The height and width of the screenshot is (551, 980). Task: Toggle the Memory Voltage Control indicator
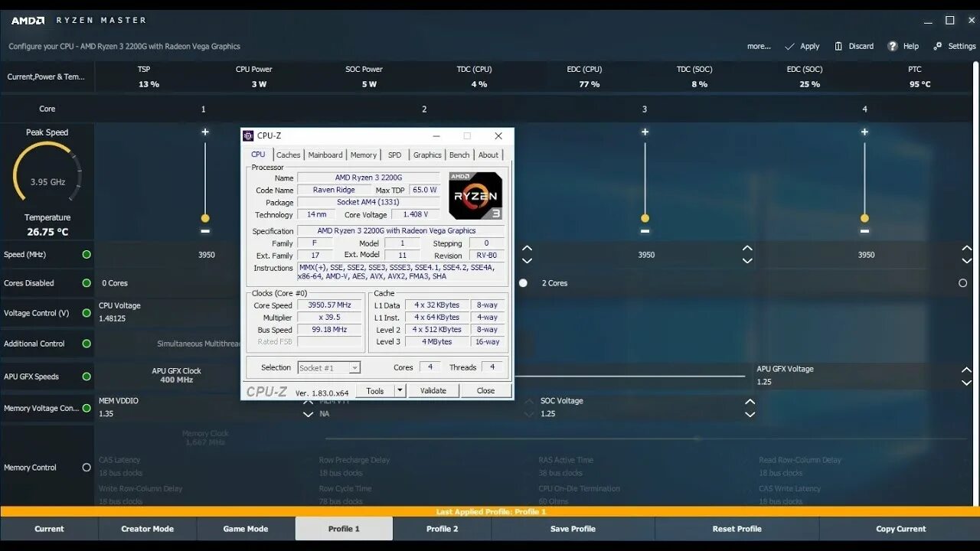pos(87,408)
